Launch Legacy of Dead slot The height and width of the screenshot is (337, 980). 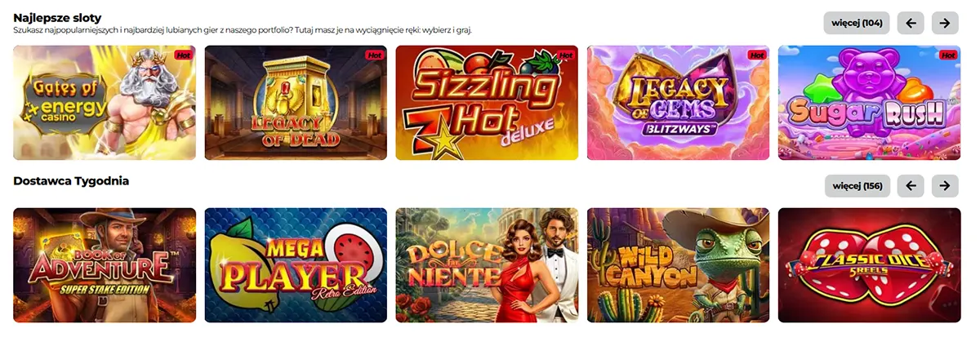coord(296,103)
